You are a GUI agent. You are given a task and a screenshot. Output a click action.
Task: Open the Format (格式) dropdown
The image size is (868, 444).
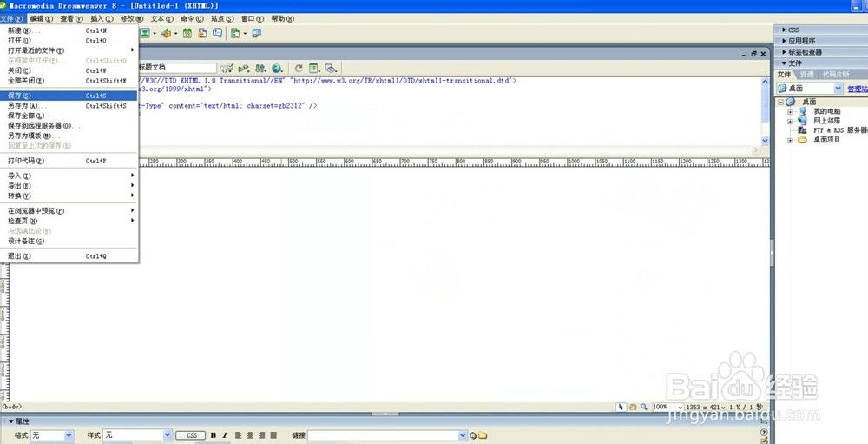click(x=51, y=435)
